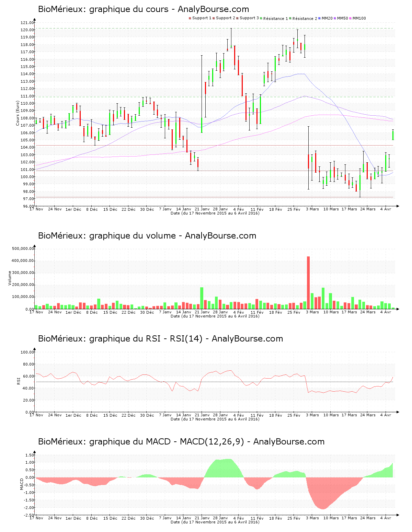Viewport: 412px width, 532px height.
Task: Click '7 Janv' date on the MACD chart
Action: click(165, 518)
